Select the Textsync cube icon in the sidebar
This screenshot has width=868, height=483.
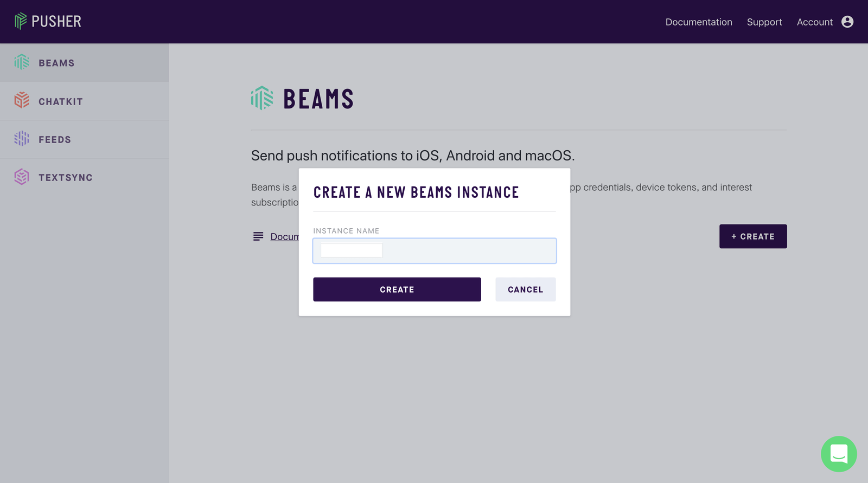point(22,177)
